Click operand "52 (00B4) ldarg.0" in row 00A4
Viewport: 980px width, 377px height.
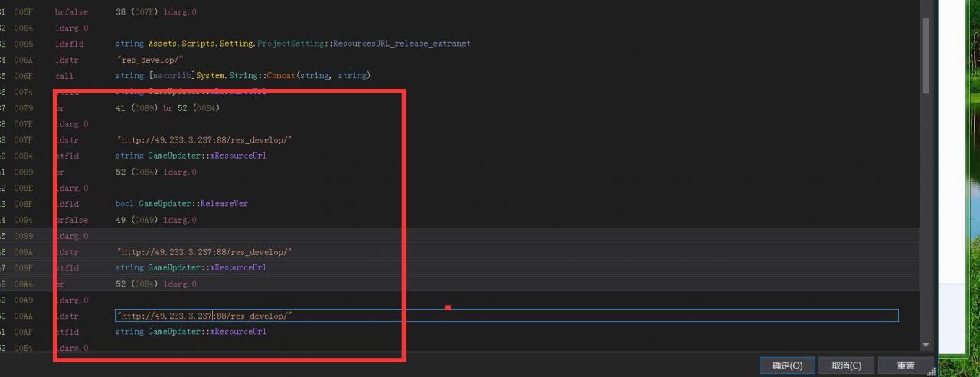[155, 284]
